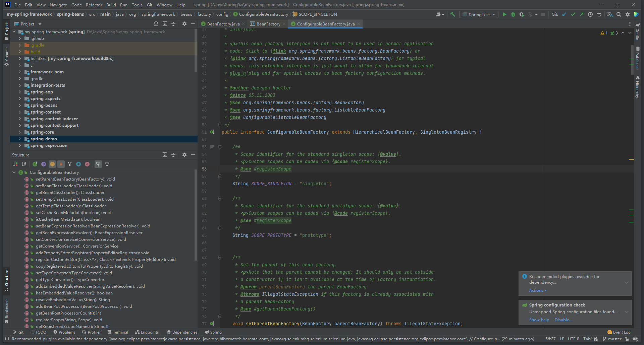Click the Git commit checkmark icon
The image size is (644, 345).
click(x=573, y=14)
